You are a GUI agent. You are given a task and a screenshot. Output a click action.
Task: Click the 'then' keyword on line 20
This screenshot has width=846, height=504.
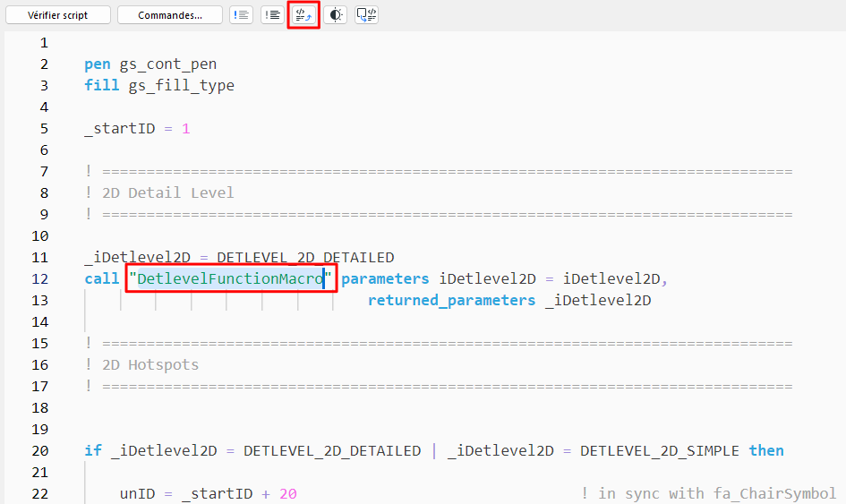coord(766,450)
